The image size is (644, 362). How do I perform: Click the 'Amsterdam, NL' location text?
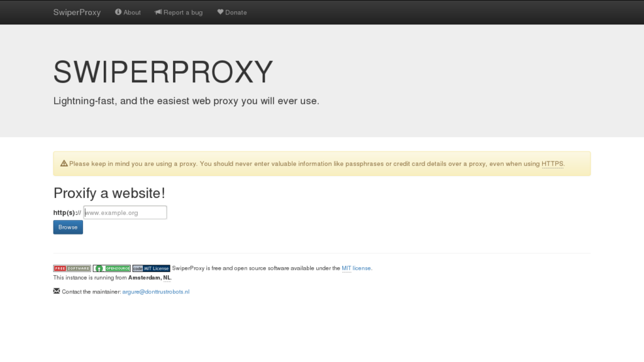click(x=150, y=278)
